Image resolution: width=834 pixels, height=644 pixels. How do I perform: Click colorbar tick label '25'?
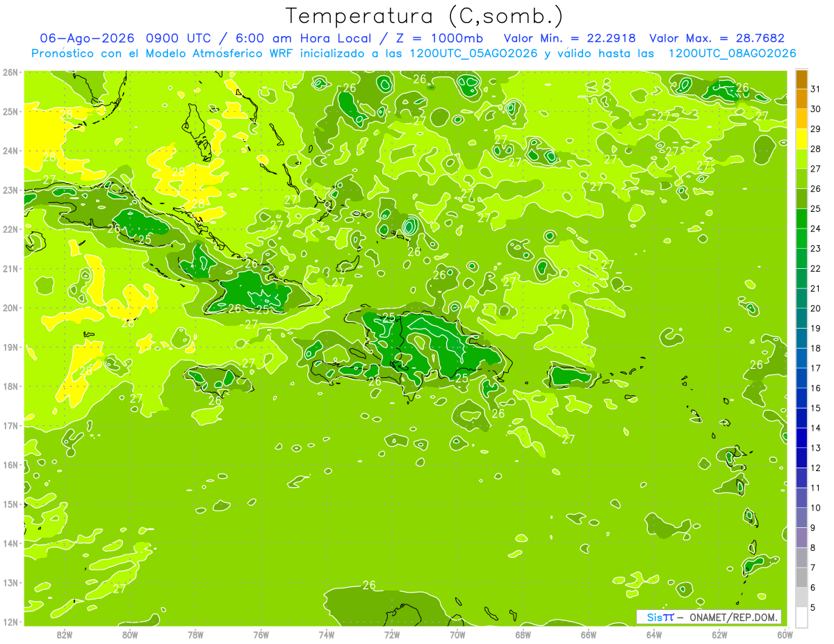[x=816, y=208]
